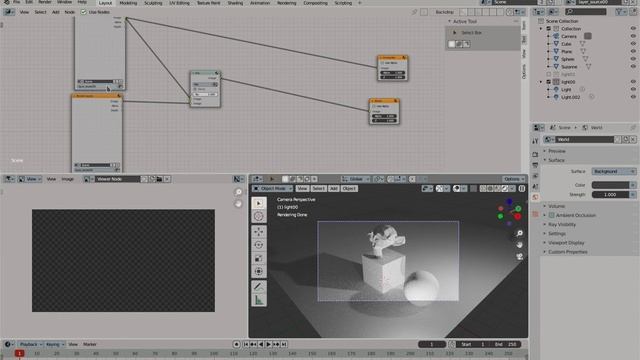Screen dimensions: 640x360
Task: Select the Cursor tool in viewport toolbar
Action: pyautogui.click(x=259, y=216)
